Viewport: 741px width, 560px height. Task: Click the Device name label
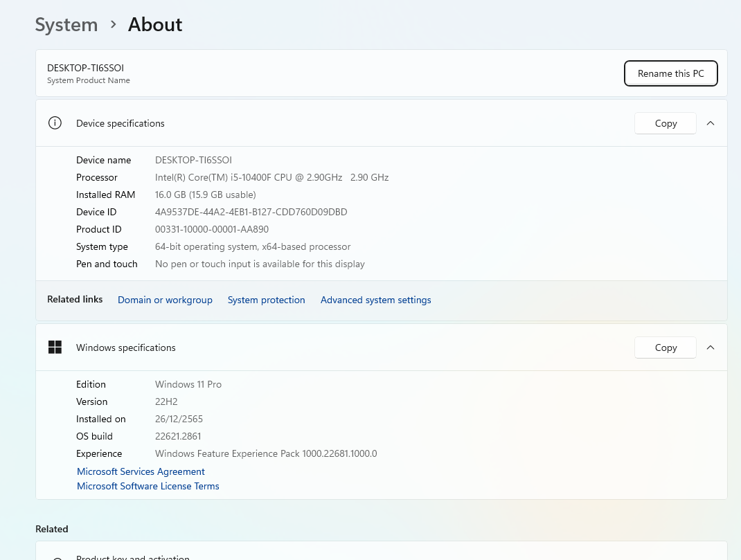click(103, 160)
